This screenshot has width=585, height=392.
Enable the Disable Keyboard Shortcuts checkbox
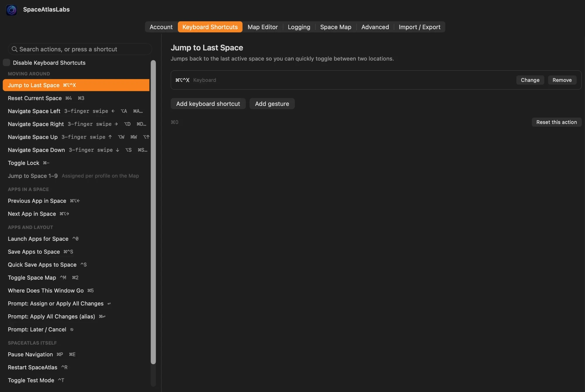[6, 63]
